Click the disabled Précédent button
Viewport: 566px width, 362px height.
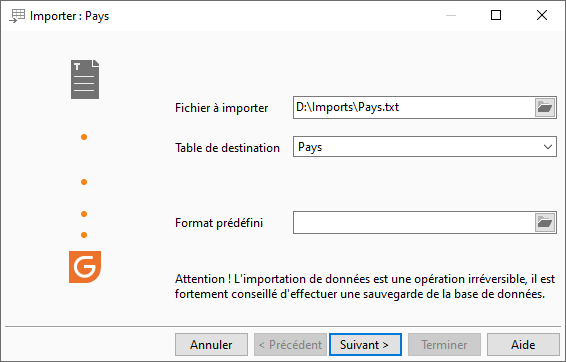tap(290, 345)
